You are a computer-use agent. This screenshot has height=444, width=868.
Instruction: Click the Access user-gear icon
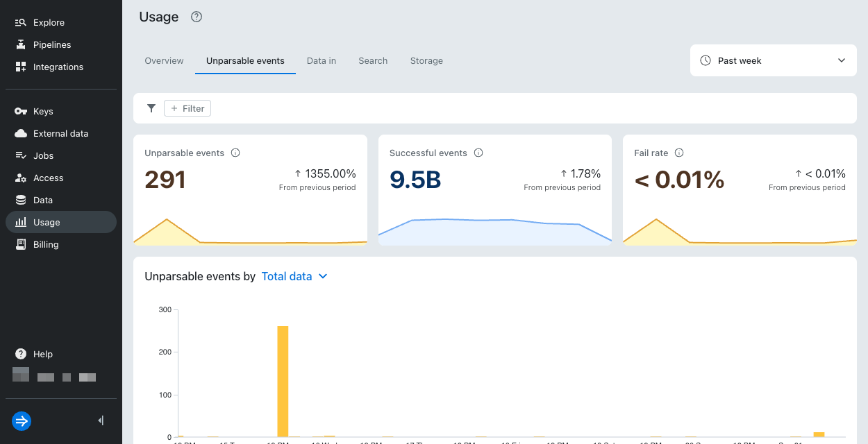click(x=21, y=178)
